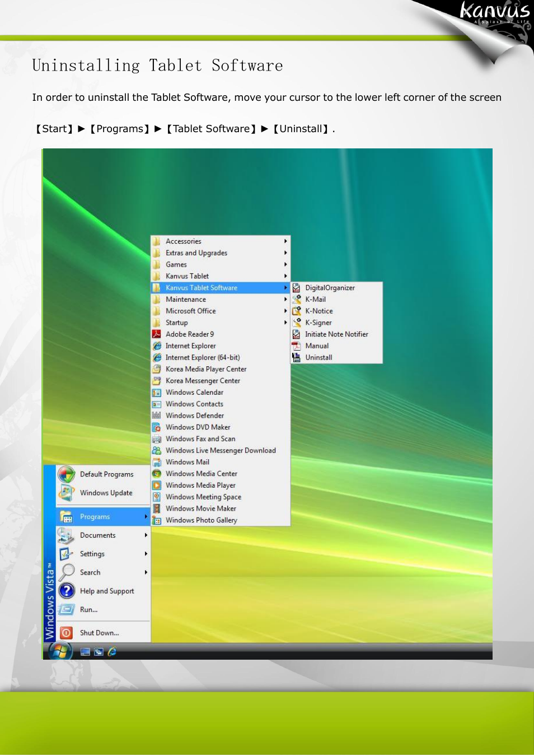Open Internet Explorer (64-bit) entry

point(221,358)
